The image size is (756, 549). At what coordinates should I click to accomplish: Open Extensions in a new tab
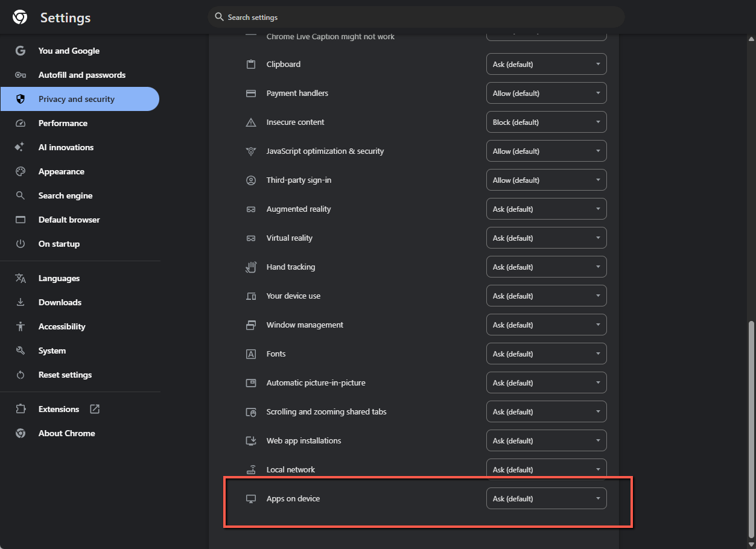[80, 409]
